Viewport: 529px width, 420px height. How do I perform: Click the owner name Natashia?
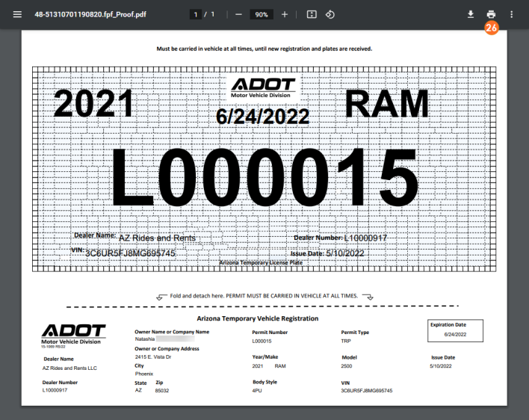[145, 339]
